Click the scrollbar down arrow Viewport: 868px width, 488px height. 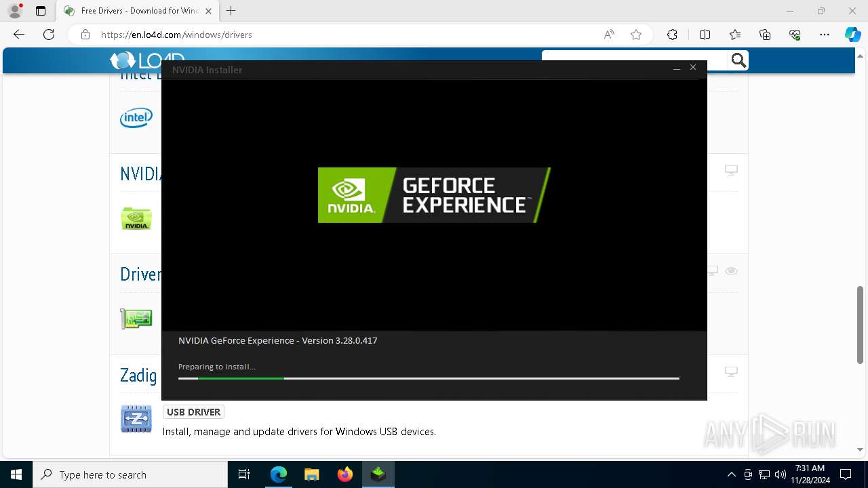point(861,449)
